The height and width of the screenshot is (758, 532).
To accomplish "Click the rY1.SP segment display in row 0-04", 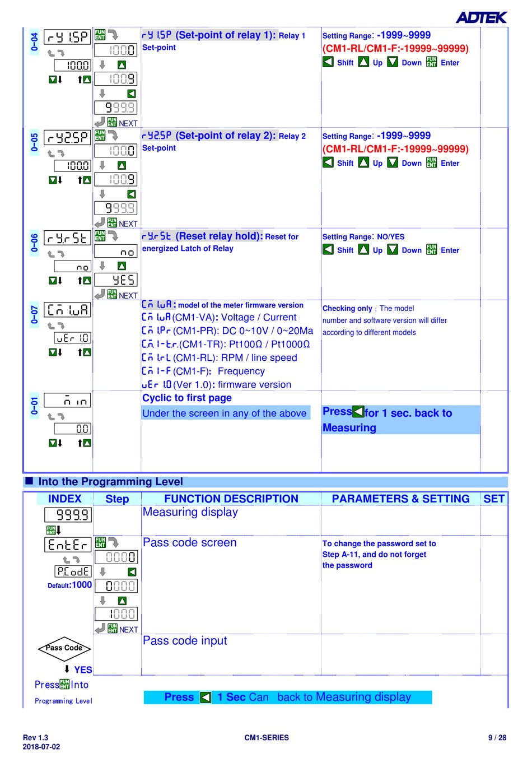I will click(67, 37).
